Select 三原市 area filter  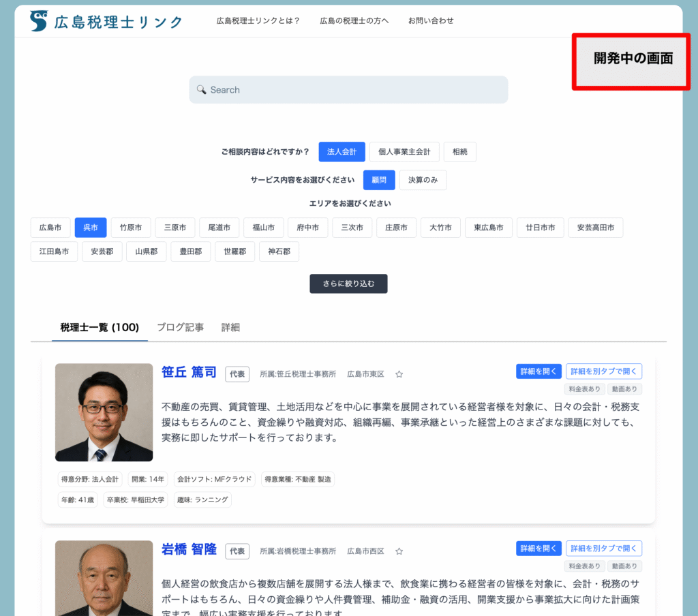(x=175, y=228)
